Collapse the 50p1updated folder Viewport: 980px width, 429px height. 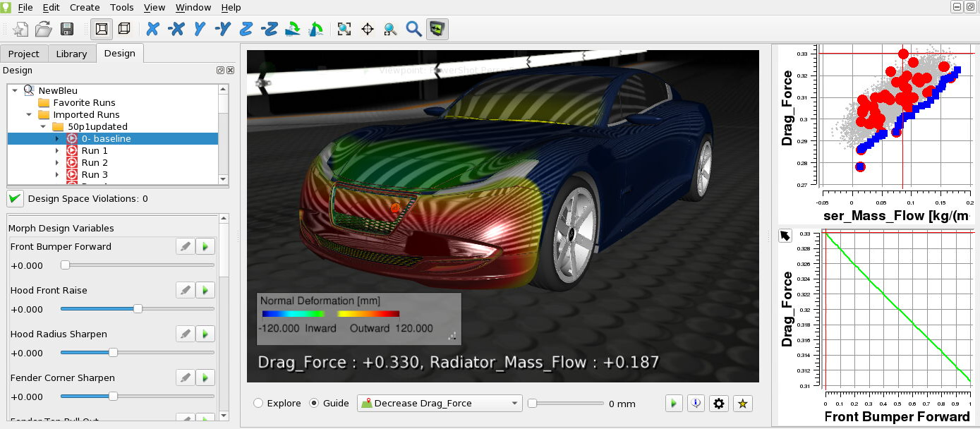[44, 127]
